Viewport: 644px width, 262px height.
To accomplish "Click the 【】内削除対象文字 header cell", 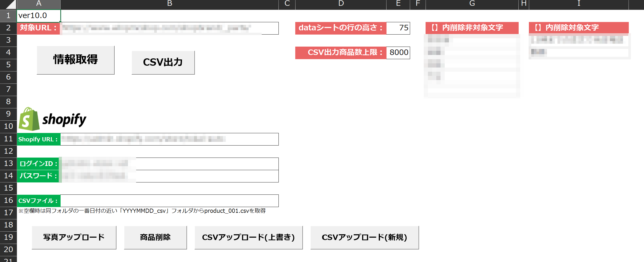I will (579, 28).
